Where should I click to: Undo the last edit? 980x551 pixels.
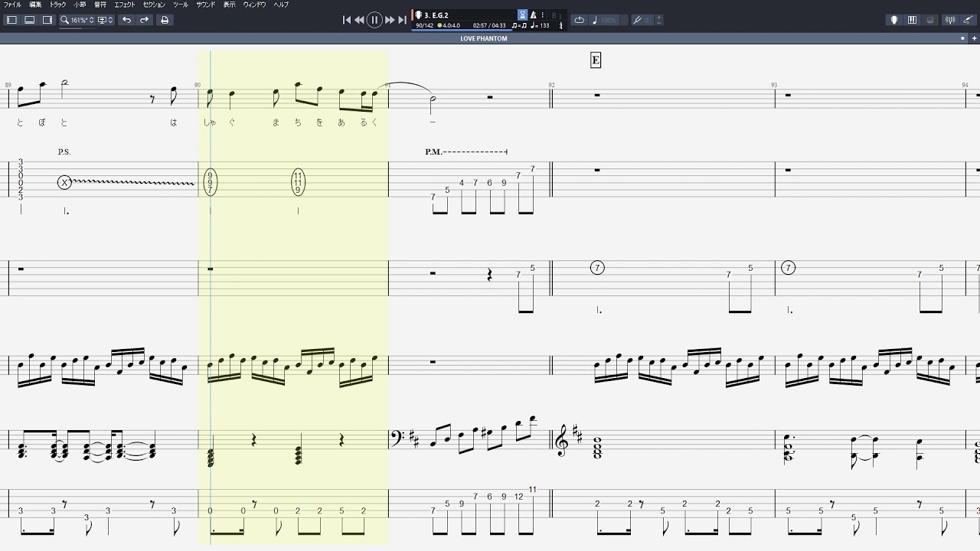[126, 20]
